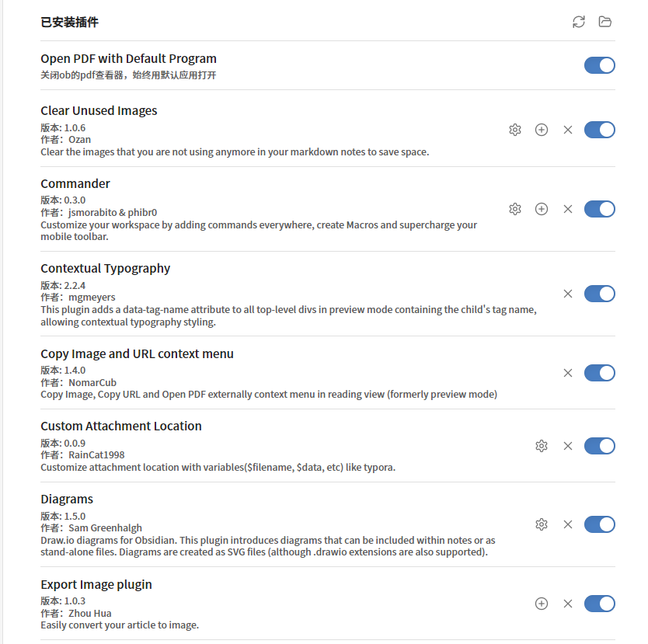Remove the Export Image plugin
The image size is (648, 644).
(568, 604)
